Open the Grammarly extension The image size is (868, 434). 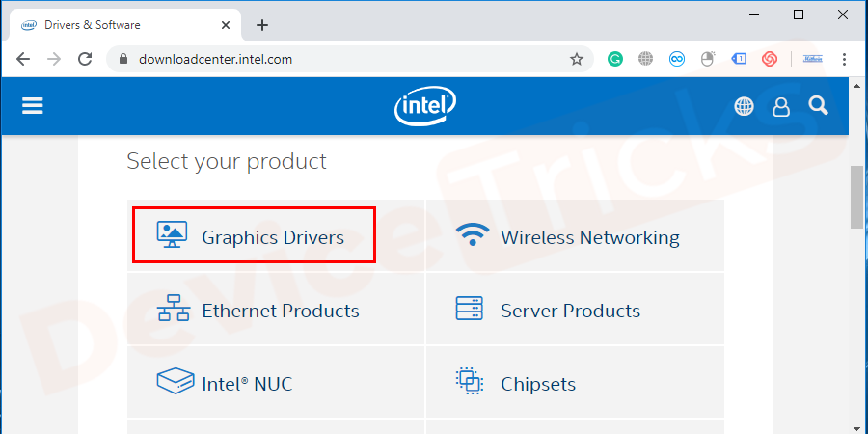pos(614,59)
